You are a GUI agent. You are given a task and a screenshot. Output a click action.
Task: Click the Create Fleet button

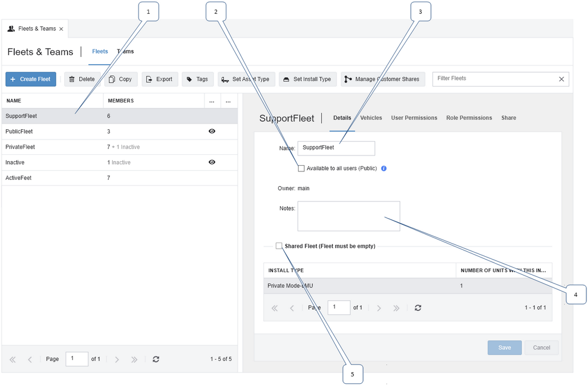(31, 79)
